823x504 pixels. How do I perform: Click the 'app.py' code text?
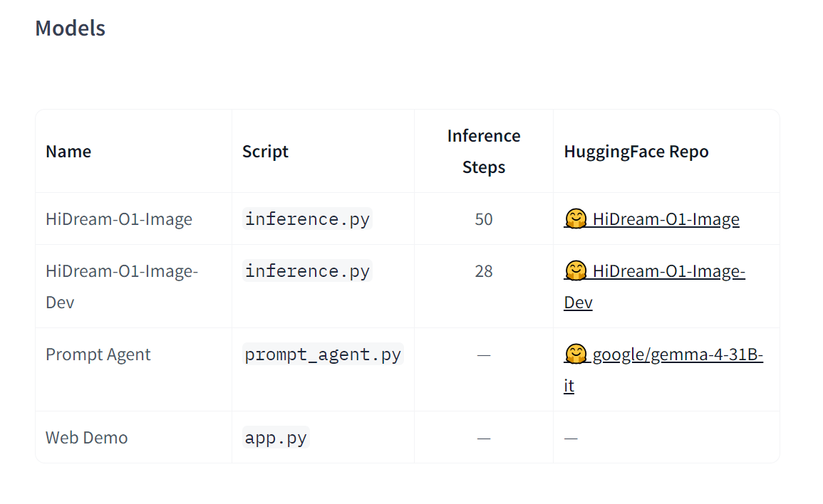pyautogui.click(x=276, y=437)
